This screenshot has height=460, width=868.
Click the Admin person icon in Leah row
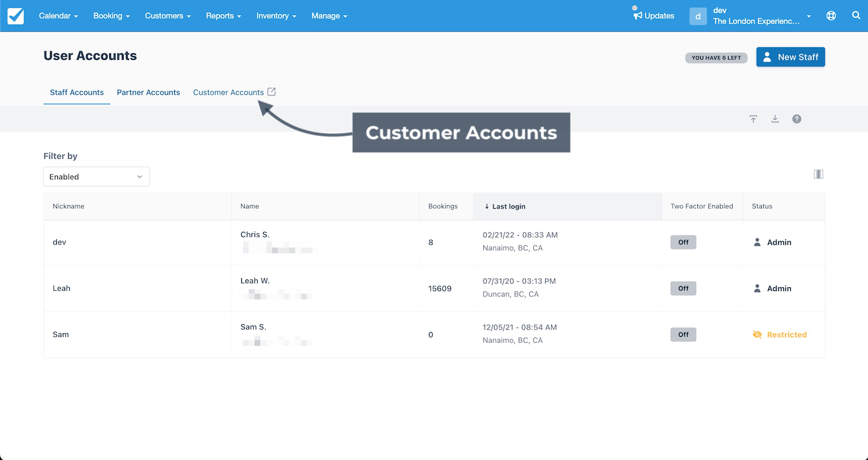point(757,289)
